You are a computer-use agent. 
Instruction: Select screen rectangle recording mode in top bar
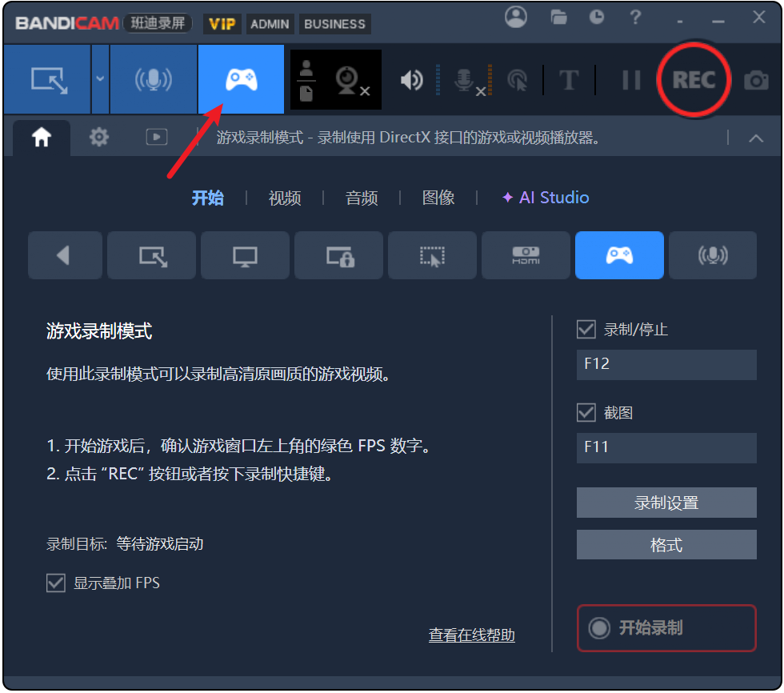point(48,79)
